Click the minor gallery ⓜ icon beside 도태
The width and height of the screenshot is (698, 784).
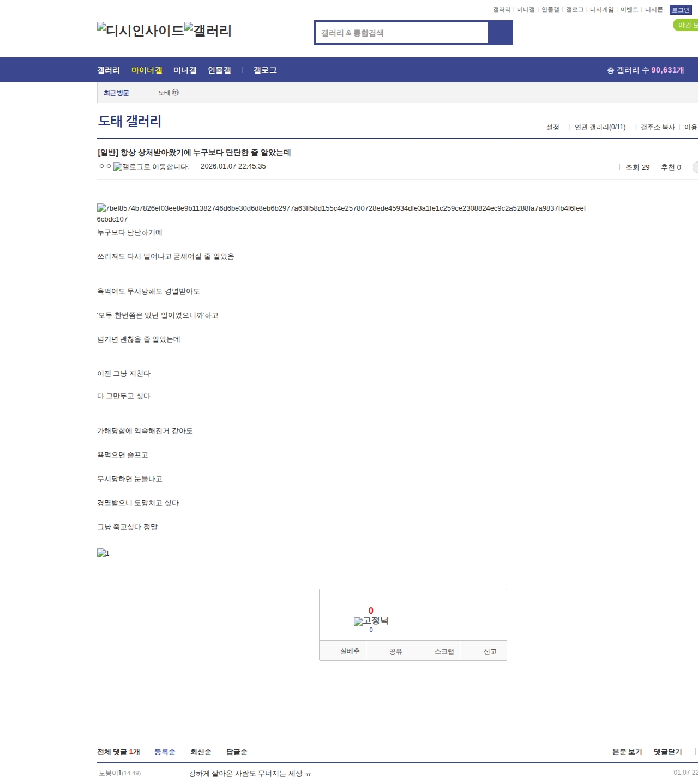click(176, 93)
